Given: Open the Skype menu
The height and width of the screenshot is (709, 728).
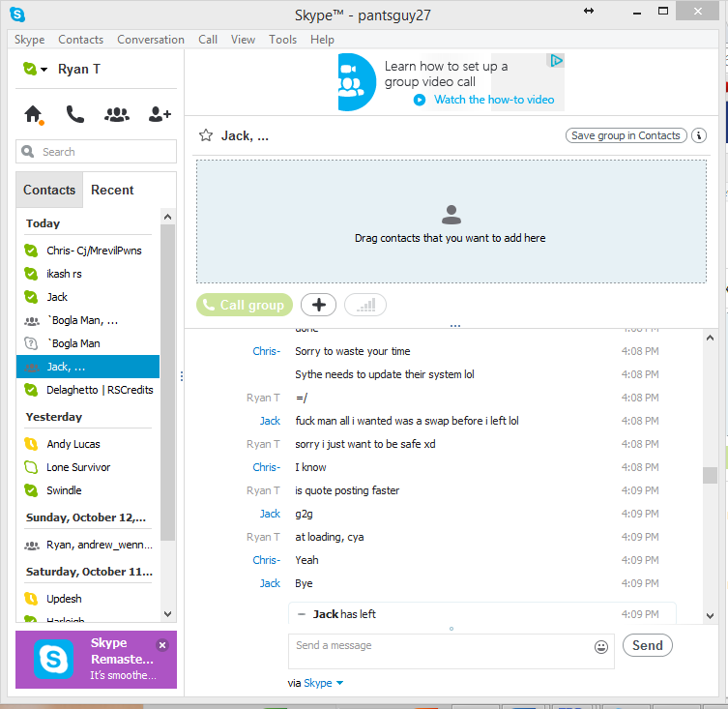Looking at the screenshot, I should coord(29,40).
